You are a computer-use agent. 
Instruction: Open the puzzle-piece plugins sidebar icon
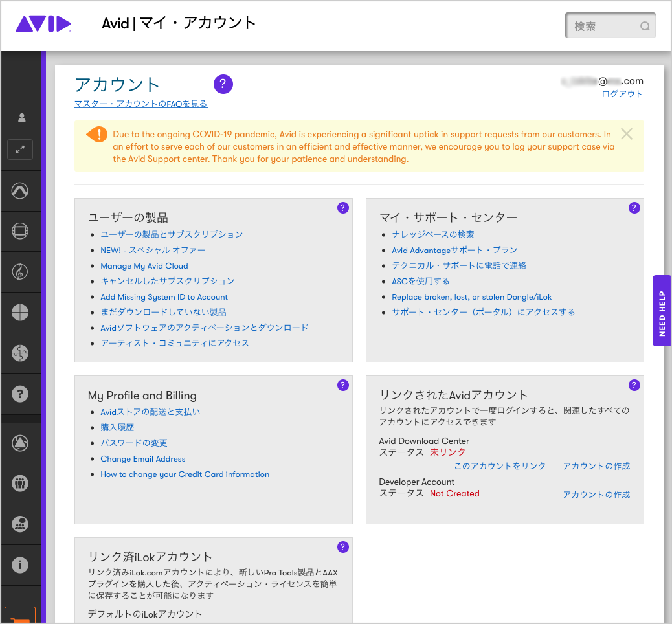tap(20, 353)
